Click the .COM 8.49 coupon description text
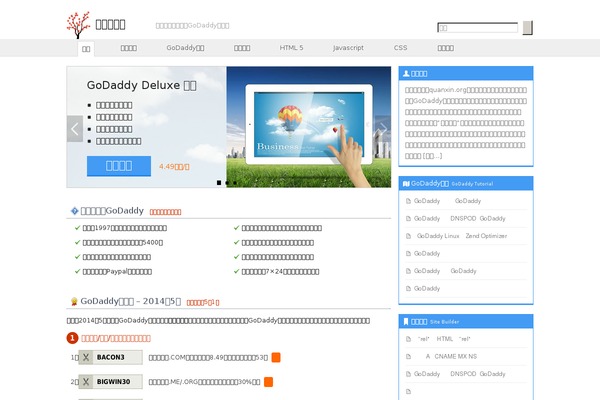 [x=208, y=358]
